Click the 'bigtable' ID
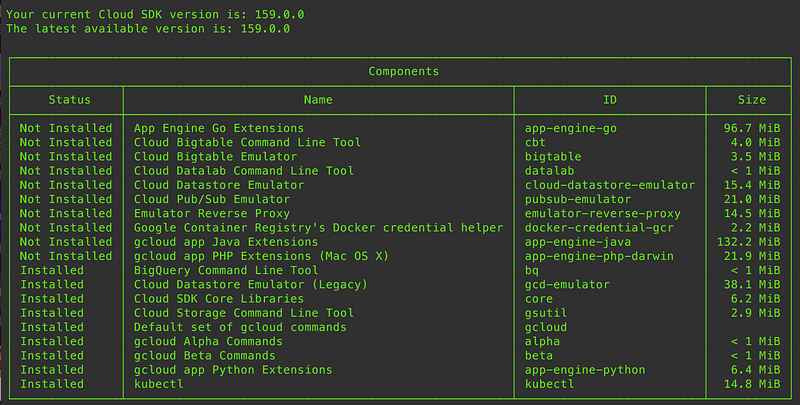Viewport: 800px width, 405px height. 553,157
